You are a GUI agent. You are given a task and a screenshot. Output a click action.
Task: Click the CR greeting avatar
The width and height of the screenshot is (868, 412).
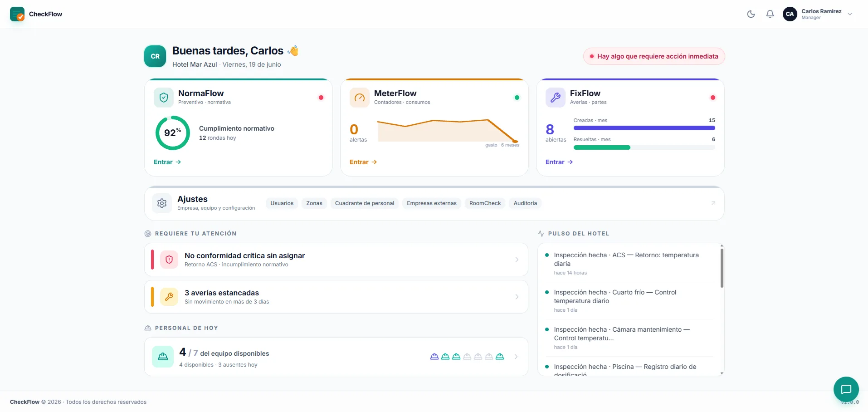(155, 56)
